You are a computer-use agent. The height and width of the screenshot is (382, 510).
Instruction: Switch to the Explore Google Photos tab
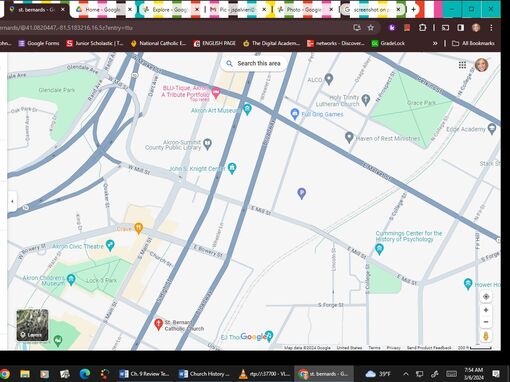169,10
